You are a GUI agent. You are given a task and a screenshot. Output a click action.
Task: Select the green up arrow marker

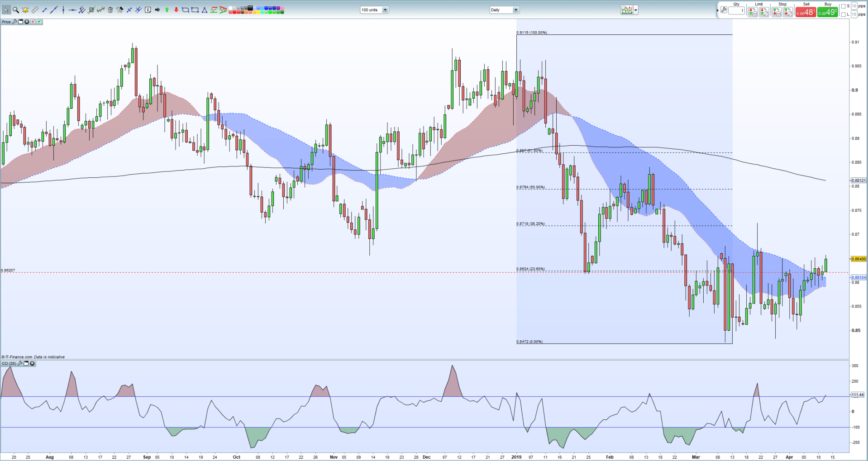167,10
